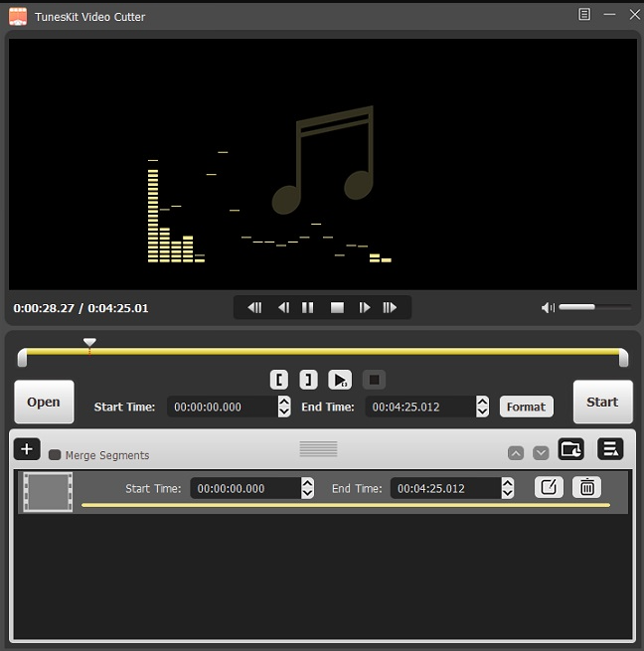Step to the next frame
The width and height of the screenshot is (644, 651).
(364, 308)
